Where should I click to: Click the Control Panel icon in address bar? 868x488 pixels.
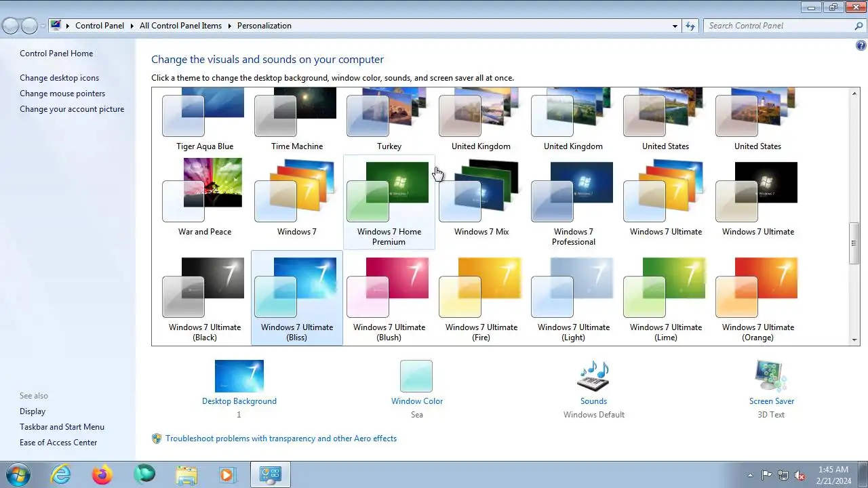[56, 26]
